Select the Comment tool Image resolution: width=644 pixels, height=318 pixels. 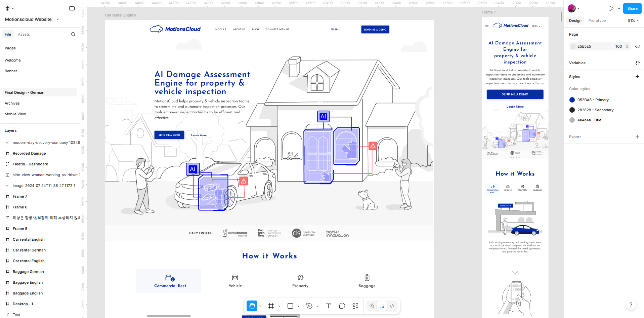pyautogui.click(x=342, y=306)
